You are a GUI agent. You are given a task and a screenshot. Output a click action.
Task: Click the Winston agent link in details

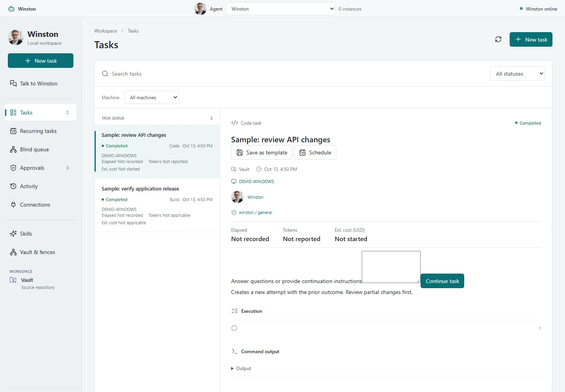255,197
